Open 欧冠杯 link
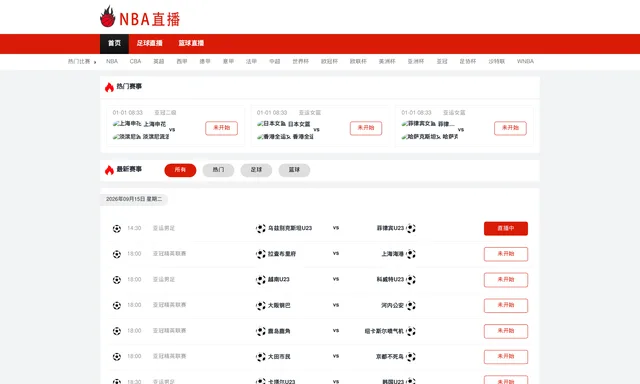 329,62
